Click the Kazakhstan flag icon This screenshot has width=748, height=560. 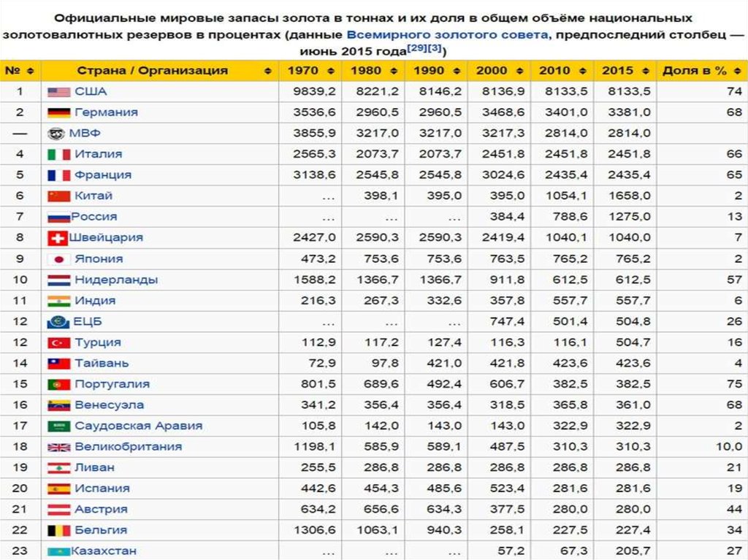[58, 551]
